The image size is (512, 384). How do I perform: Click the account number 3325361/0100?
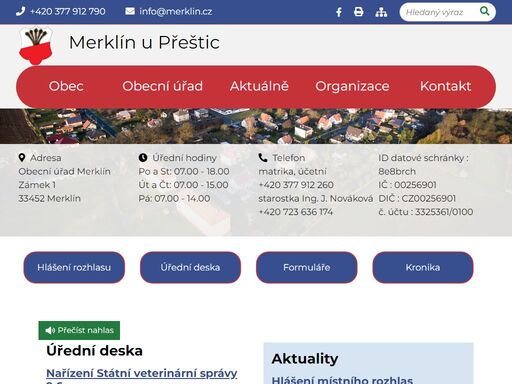point(444,212)
